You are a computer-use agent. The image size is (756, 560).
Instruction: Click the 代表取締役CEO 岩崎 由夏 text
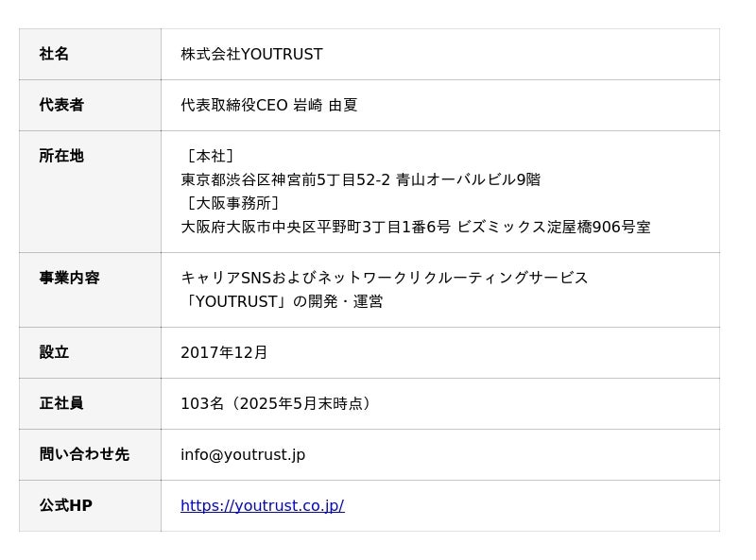coord(268,106)
